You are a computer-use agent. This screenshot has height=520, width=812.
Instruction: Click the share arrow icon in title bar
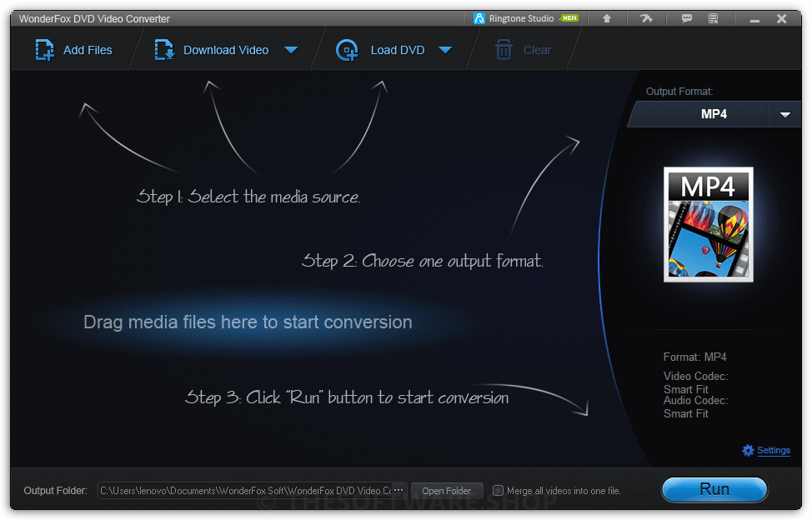click(646, 18)
